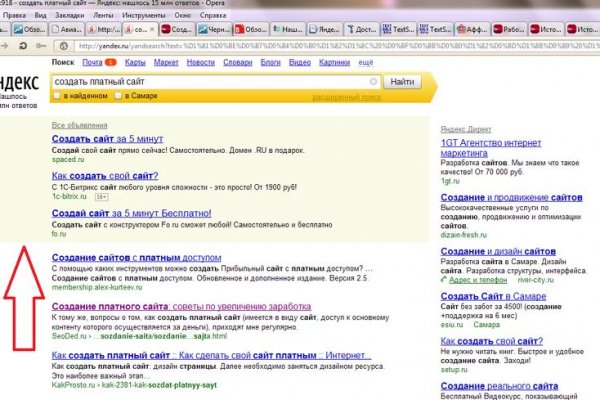Tick the 'в Самаре' checkbox

point(118,96)
